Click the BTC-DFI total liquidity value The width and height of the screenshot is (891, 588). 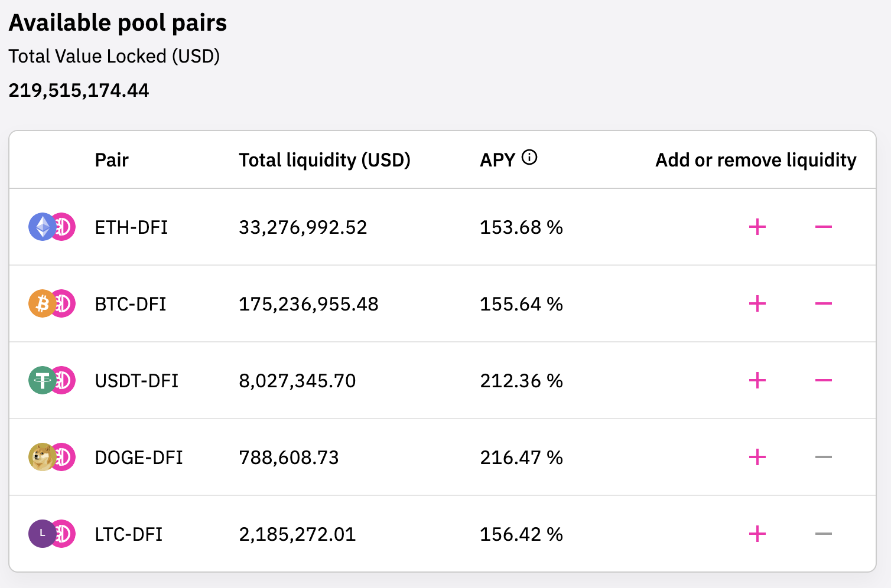pyautogui.click(x=308, y=304)
